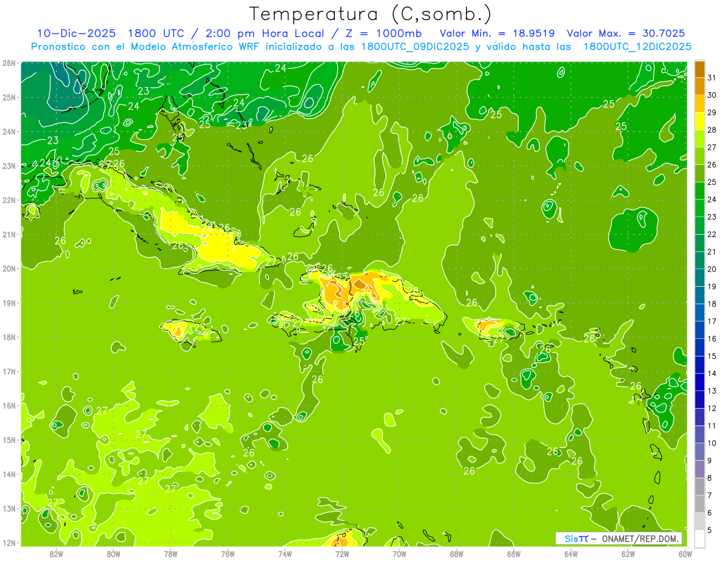The image size is (728, 562).
Task: Pick the dark orange swatch above legend 31
Action: (700, 69)
